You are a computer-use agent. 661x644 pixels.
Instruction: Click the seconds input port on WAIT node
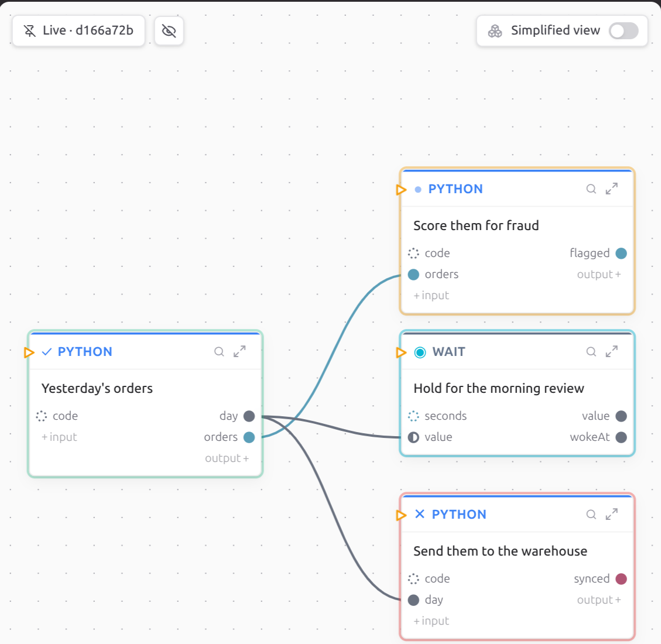413,416
